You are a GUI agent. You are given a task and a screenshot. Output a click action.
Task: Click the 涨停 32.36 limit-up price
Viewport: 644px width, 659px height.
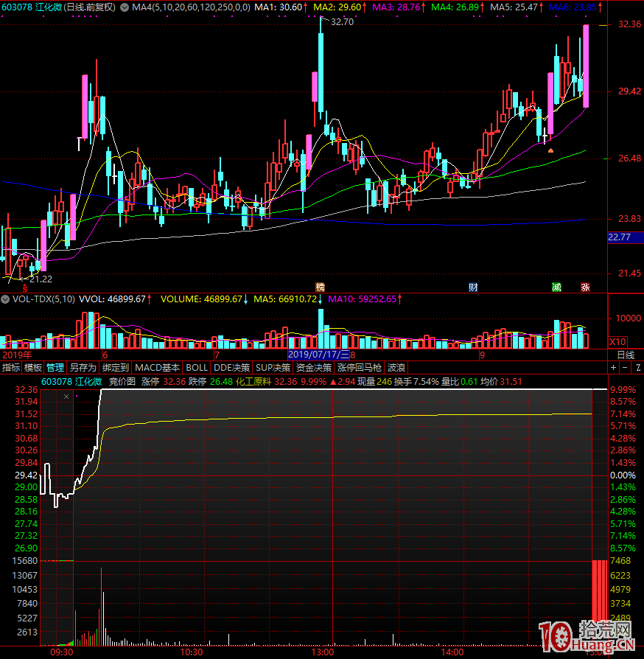point(164,382)
